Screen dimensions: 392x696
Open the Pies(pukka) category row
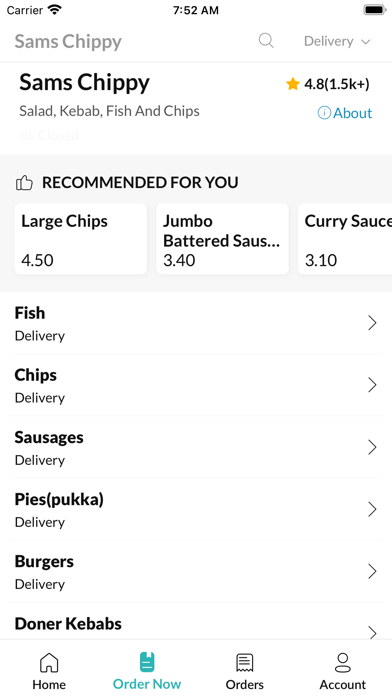pyautogui.click(x=196, y=509)
